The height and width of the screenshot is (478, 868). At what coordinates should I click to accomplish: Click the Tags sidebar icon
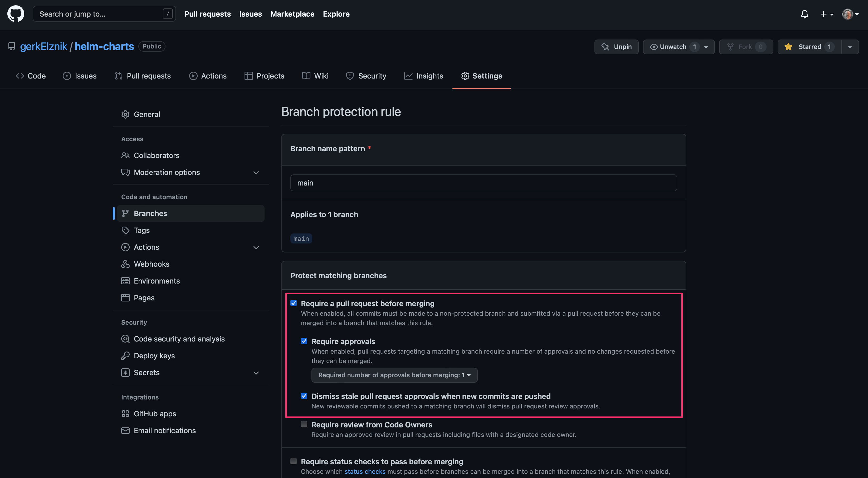[x=125, y=230]
